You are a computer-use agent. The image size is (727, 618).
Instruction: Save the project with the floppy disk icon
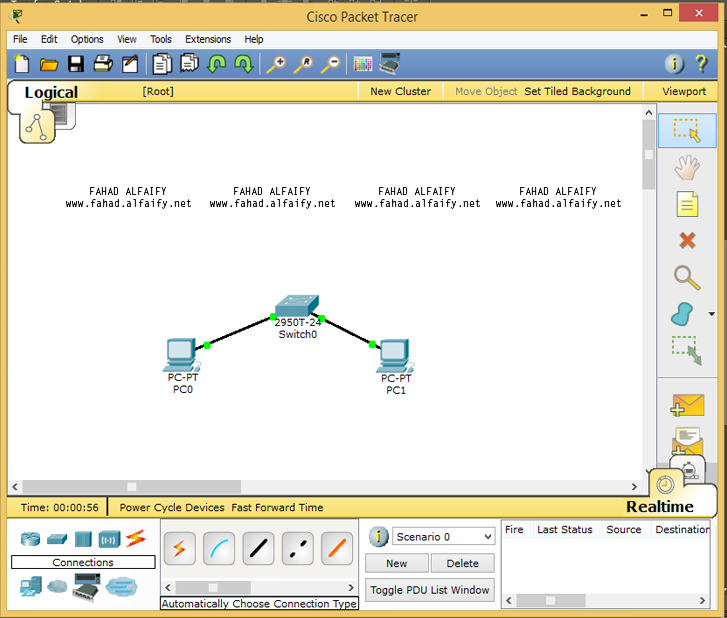76,64
